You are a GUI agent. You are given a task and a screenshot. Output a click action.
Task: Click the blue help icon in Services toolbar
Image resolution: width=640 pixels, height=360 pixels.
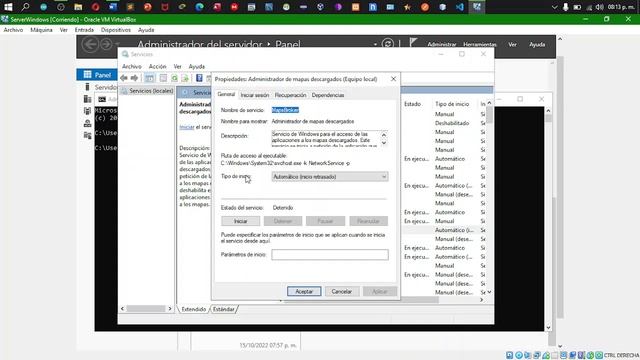(199, 78)
